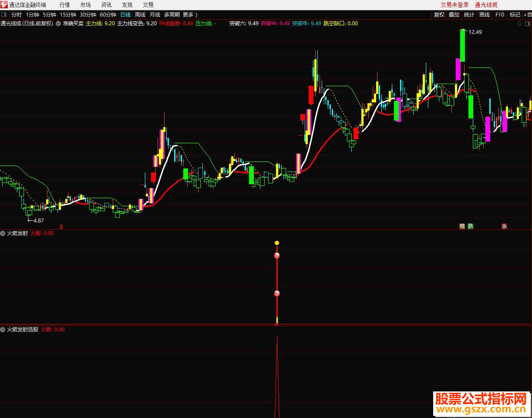Switch to the 1分钟 period tab
Viewport: 532px width, 418px height.
pos(32,15)
